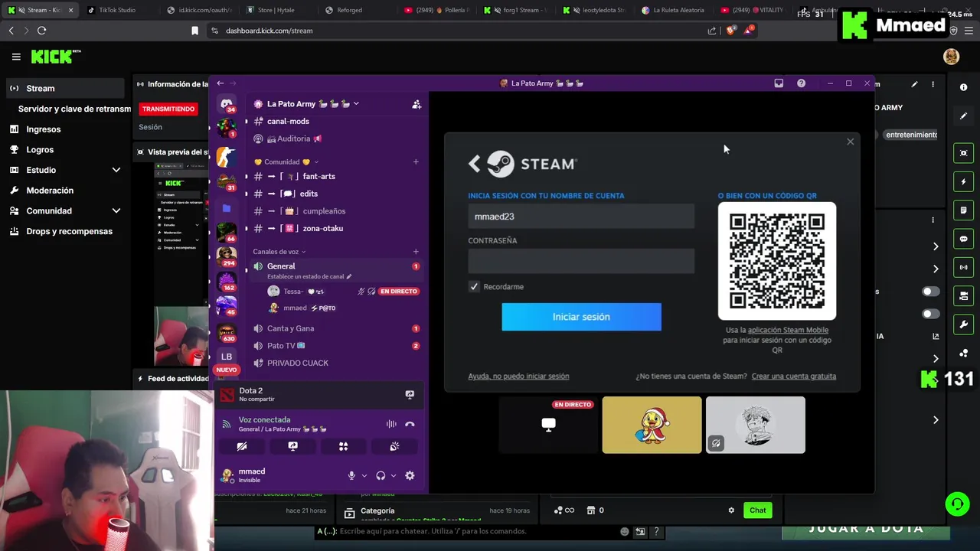Click the green Chat button in Kick
Viewport: 980px width, 551px height.
[757, 510]
